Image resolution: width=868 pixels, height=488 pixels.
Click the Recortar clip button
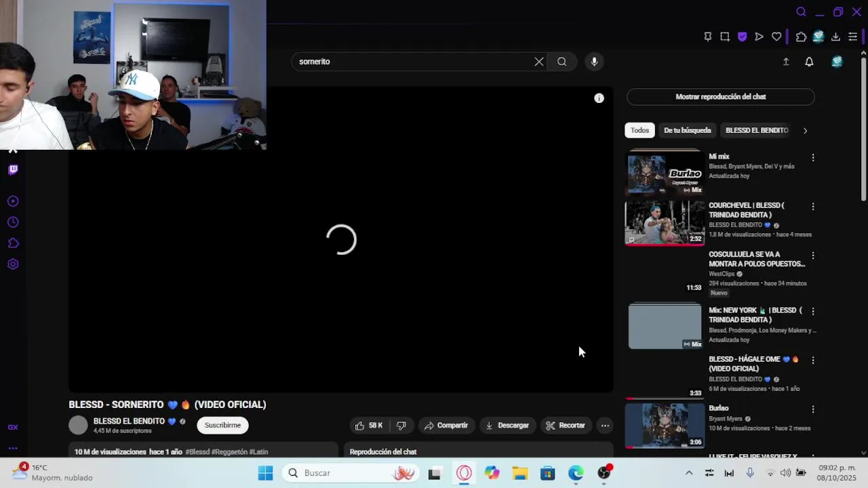(x=566, y=426)
